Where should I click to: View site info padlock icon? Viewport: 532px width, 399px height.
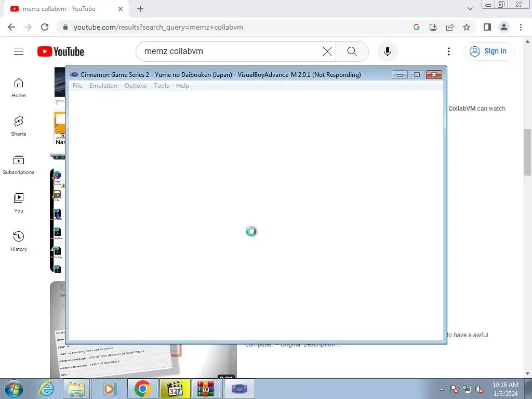[65, 27]
